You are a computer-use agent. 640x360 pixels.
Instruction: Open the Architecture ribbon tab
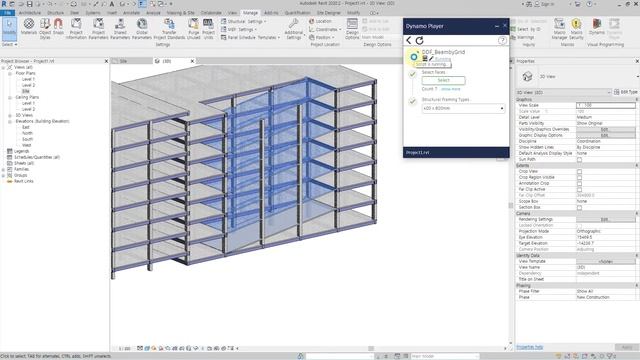point(29,13)
